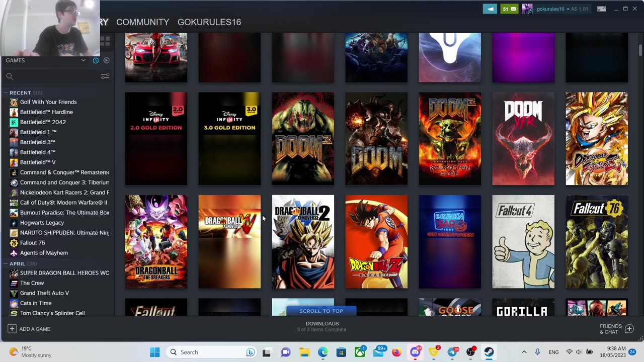Open FRIENDS & CHAT panel

(x=616, y=329)
